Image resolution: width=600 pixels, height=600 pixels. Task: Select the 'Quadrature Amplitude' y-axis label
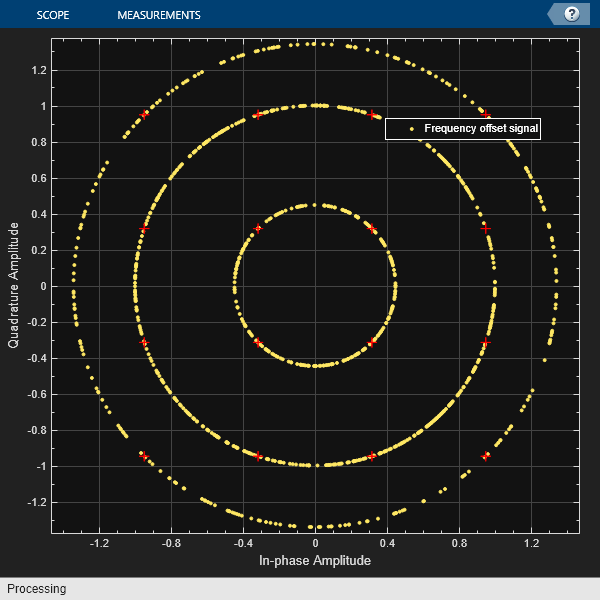pyautogui.click(x=14, y=286)
